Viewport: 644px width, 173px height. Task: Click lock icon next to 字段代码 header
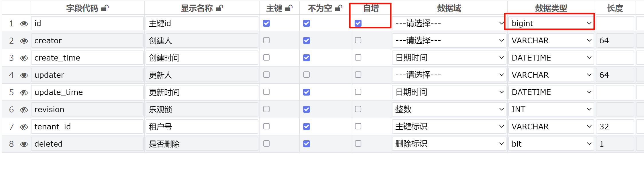coord(105,8)
